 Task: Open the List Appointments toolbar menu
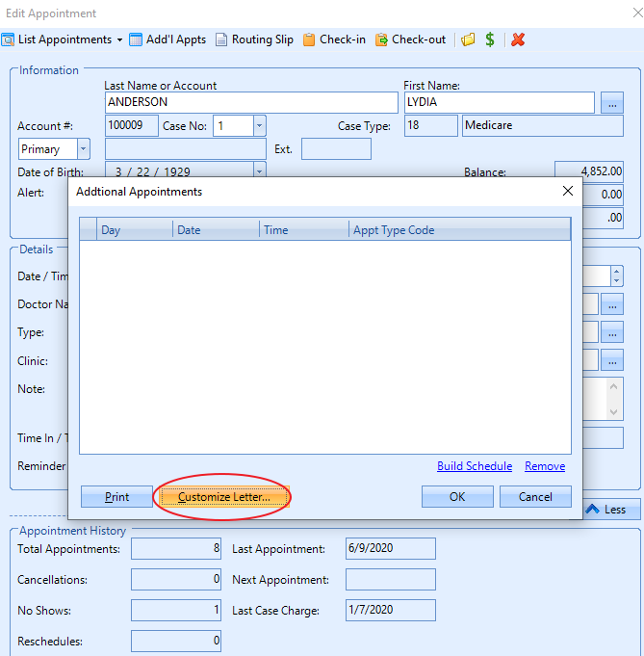[64, 39]
